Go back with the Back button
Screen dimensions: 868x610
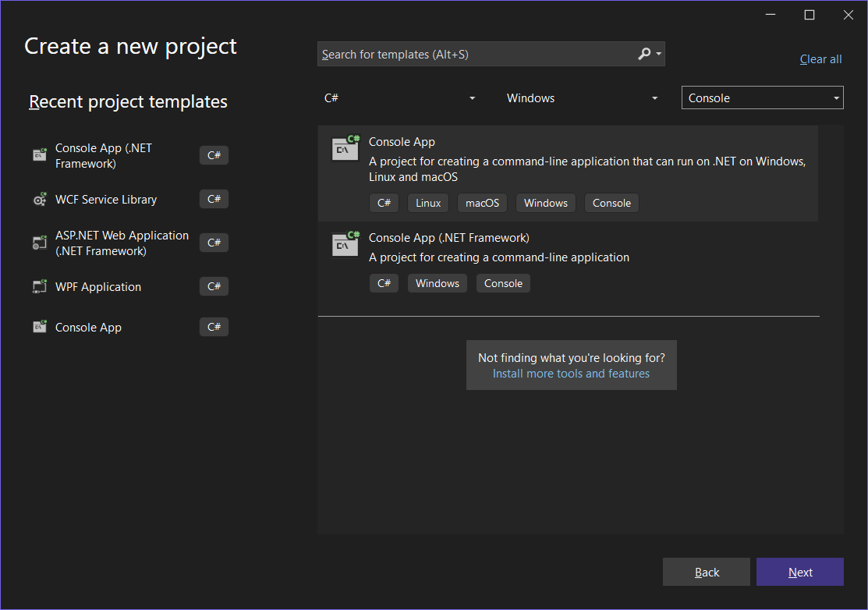coord(706,572)
